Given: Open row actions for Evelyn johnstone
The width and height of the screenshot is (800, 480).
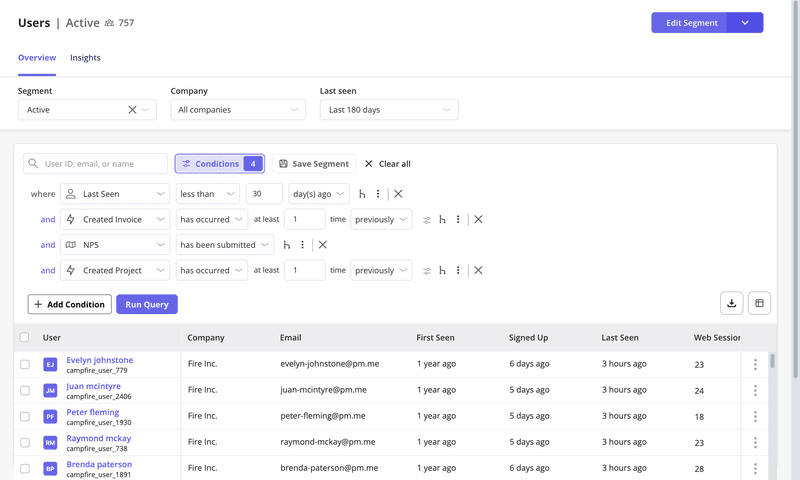Looking at the screenshot, I should [755, 365].
